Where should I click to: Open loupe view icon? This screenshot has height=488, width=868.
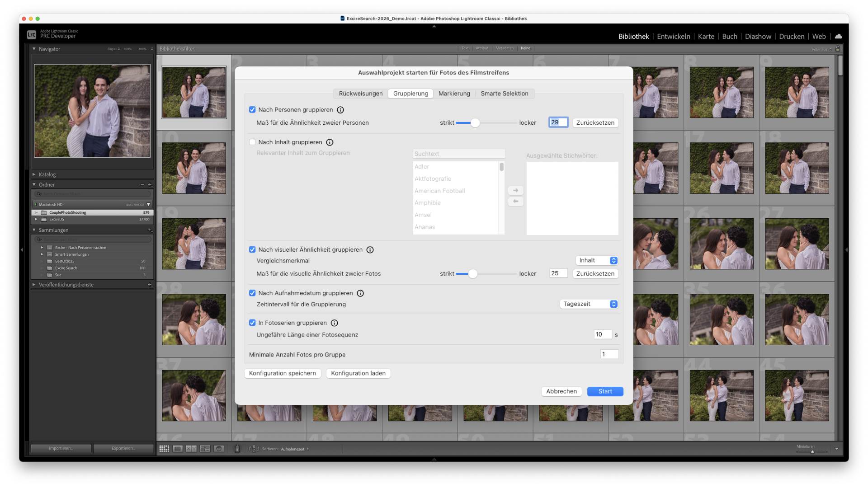178,449
